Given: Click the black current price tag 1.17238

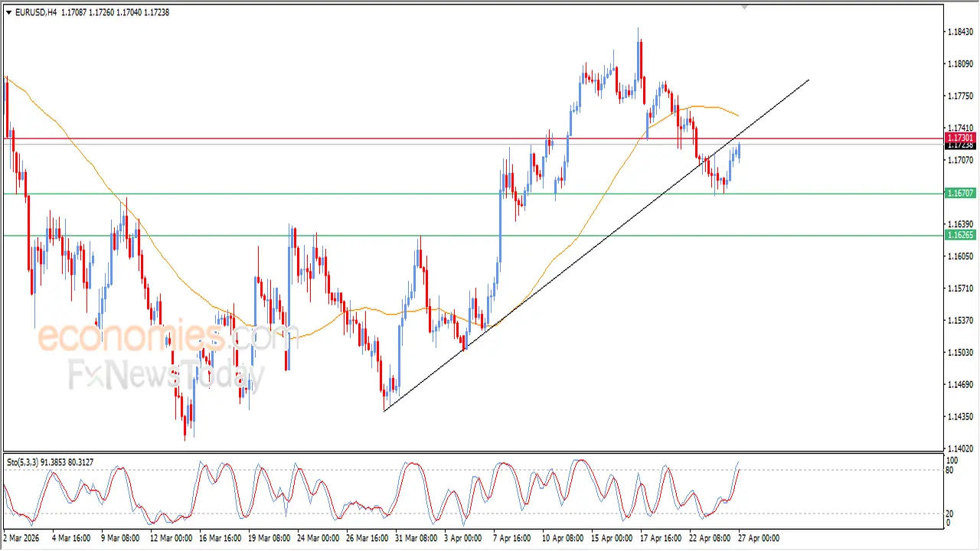Looking at the screenshot, I should [960, 145].
